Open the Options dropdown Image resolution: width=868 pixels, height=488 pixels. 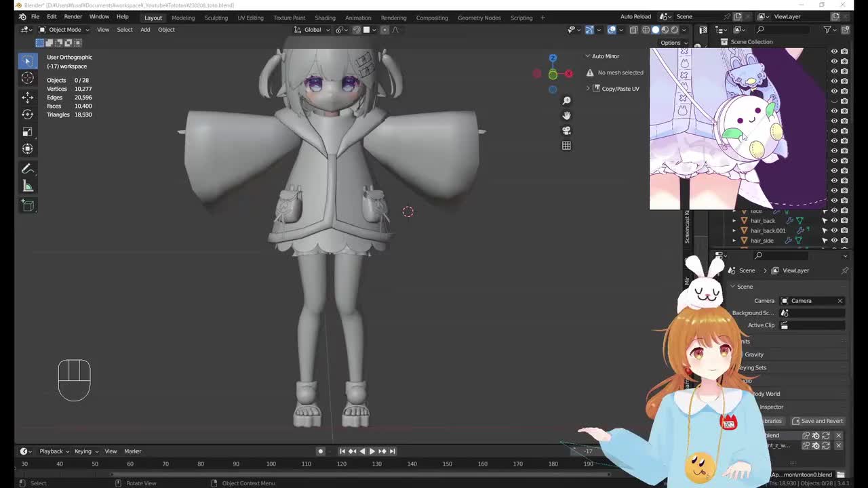673,43
